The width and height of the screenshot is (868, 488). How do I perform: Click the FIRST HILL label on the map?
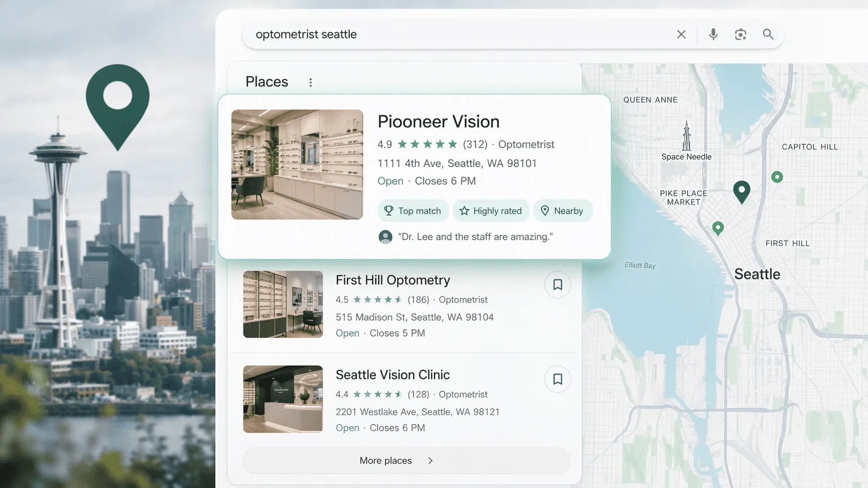tap(788, 243)
